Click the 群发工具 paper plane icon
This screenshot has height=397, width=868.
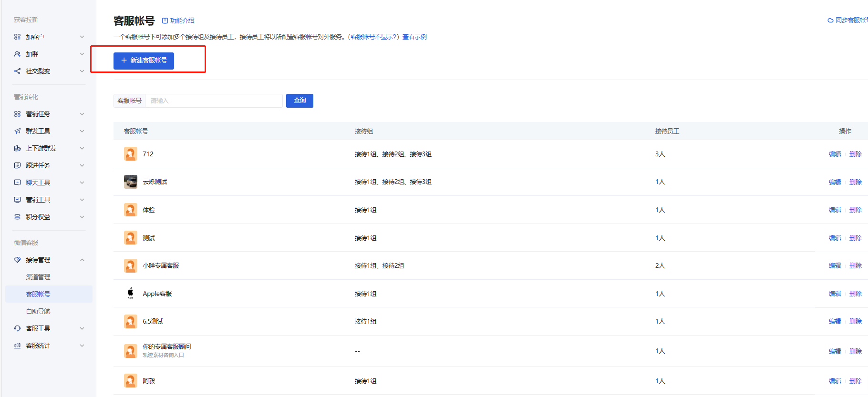click(17, 131)
